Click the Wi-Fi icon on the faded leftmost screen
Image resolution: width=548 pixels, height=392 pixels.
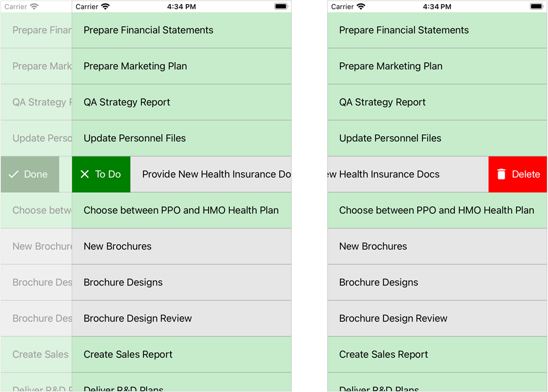coord(34,7)
